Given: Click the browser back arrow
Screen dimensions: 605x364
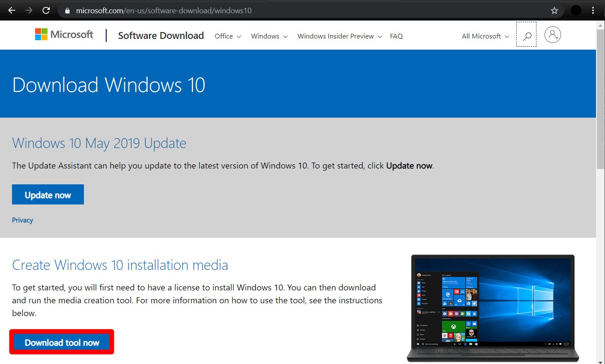Looking at the screenshot, I should tap(12, 10).
